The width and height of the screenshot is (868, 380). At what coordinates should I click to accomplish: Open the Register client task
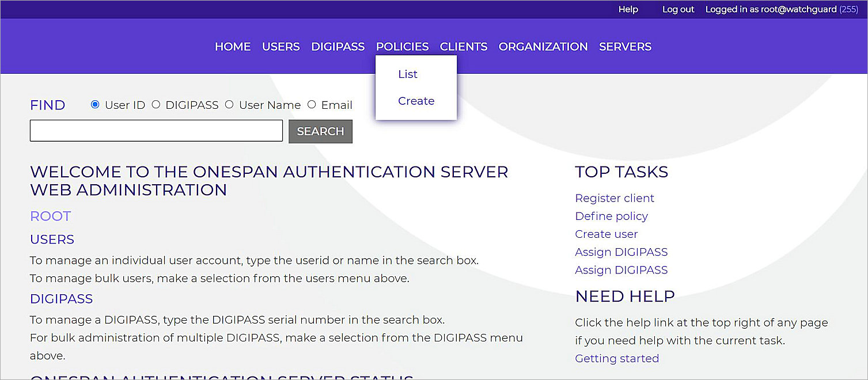coord(614,198)
